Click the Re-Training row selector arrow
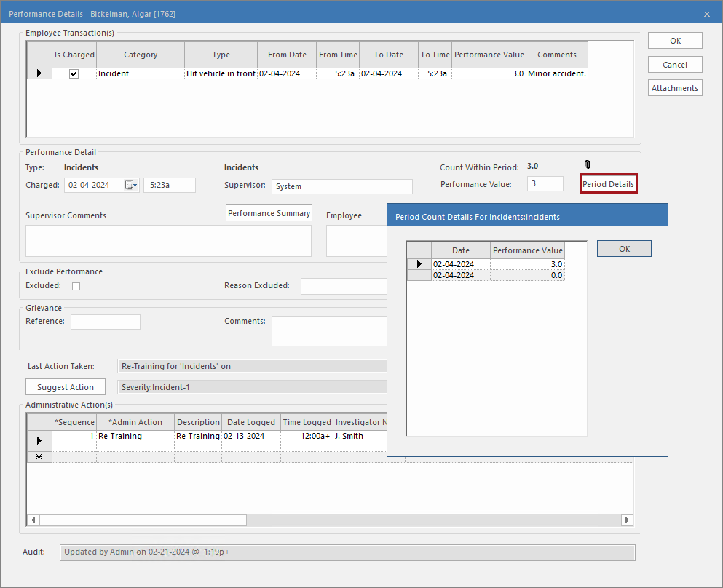This screenshot has width=723, height=588. (39, 440)
